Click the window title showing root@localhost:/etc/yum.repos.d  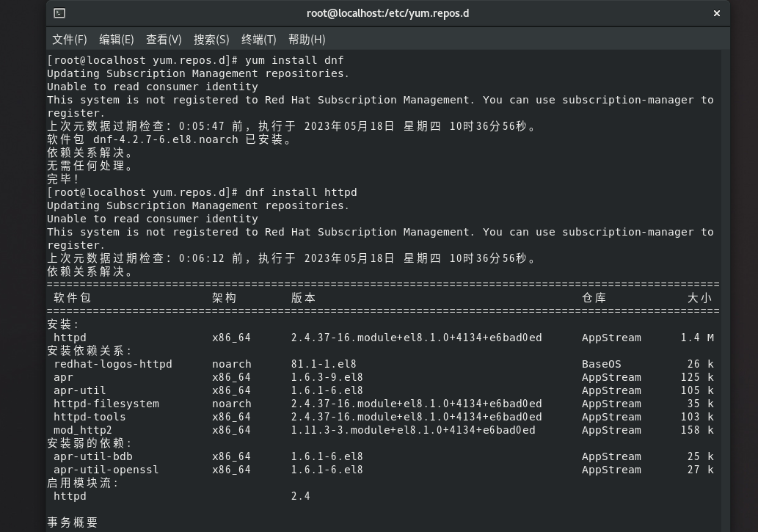tap(387, 12)
